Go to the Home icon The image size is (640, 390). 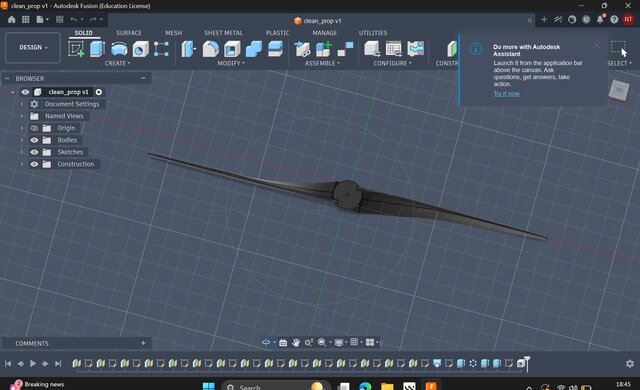[x=11, y=20]
